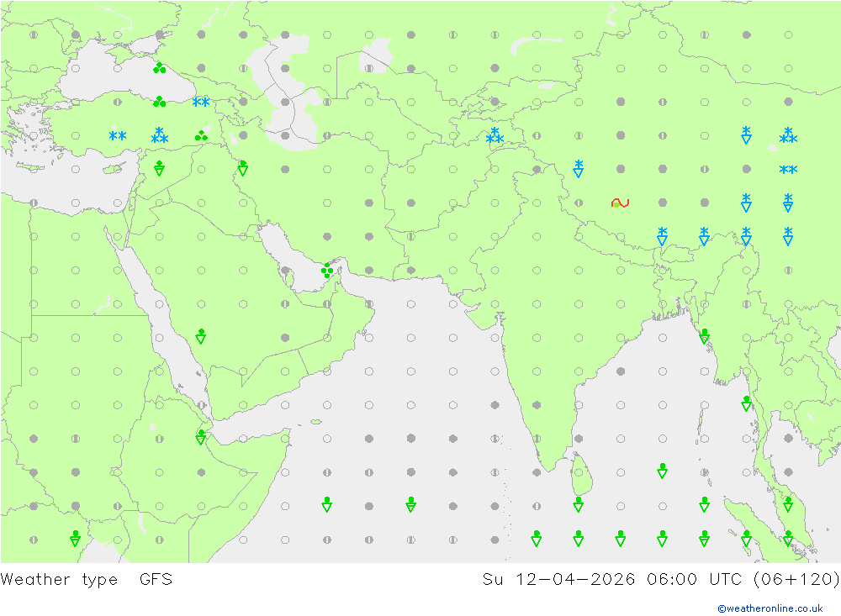The height and width of the screenshot is (616, 841).
Task: Select the double snowflake over western Turkey
Action: [x=118, y=135]
